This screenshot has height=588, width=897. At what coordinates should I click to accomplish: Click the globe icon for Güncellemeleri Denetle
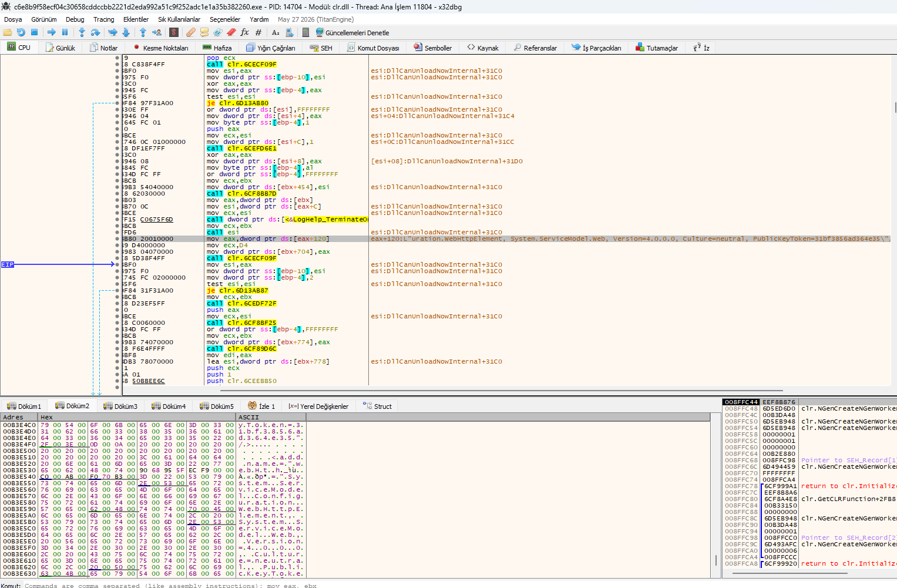coord(320,32)
